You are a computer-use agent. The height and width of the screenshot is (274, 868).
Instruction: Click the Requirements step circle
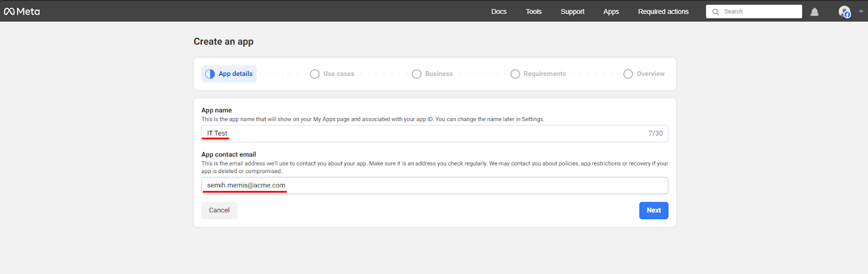pos(515,74)
